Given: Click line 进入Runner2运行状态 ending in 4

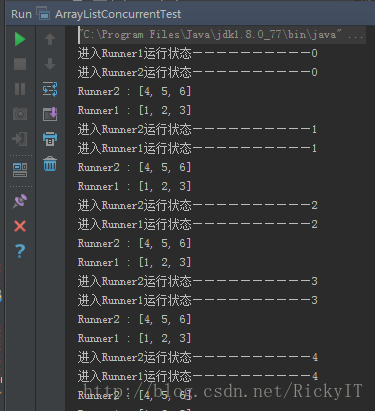Looking at the screenshot, I should coord(197,357).
